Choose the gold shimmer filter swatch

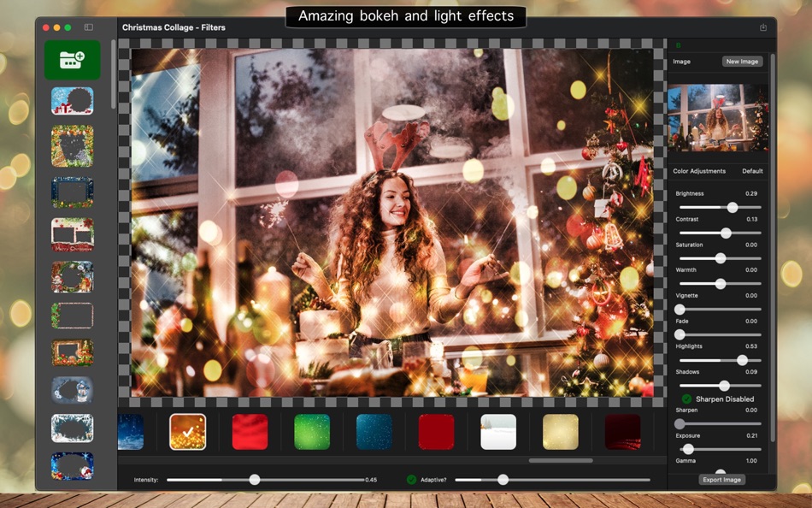click(x=561, y=431)
